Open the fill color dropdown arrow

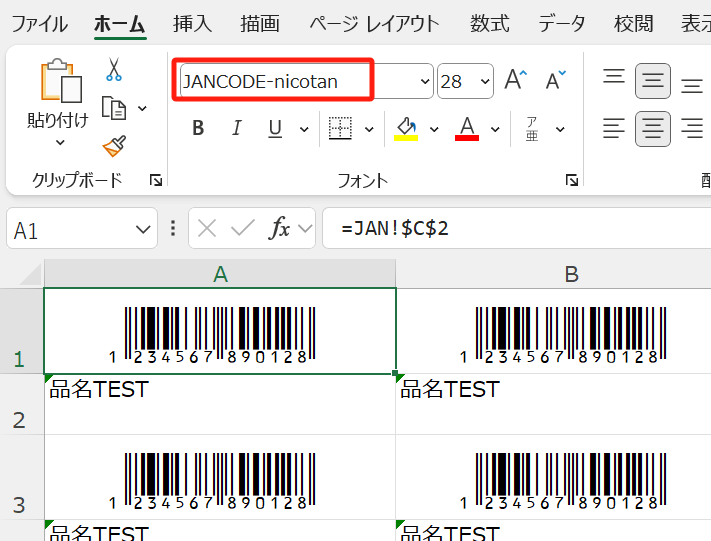(434, 130)
